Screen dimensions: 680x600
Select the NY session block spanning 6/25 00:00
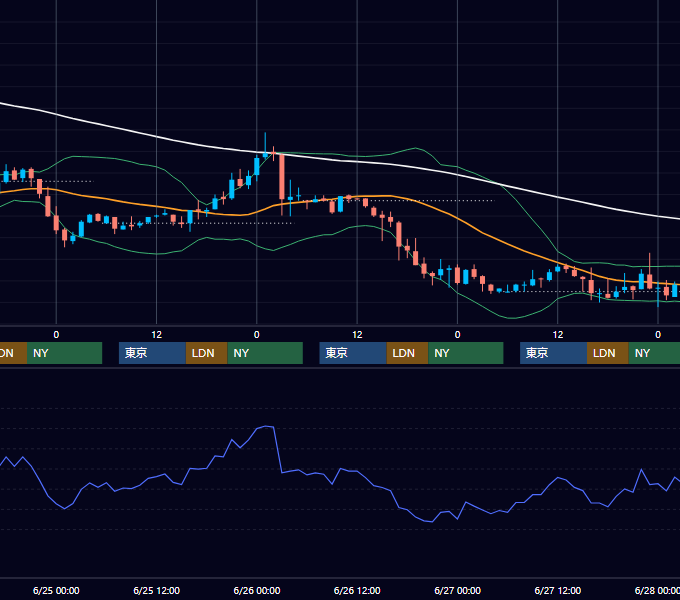[x=64, y=353]
